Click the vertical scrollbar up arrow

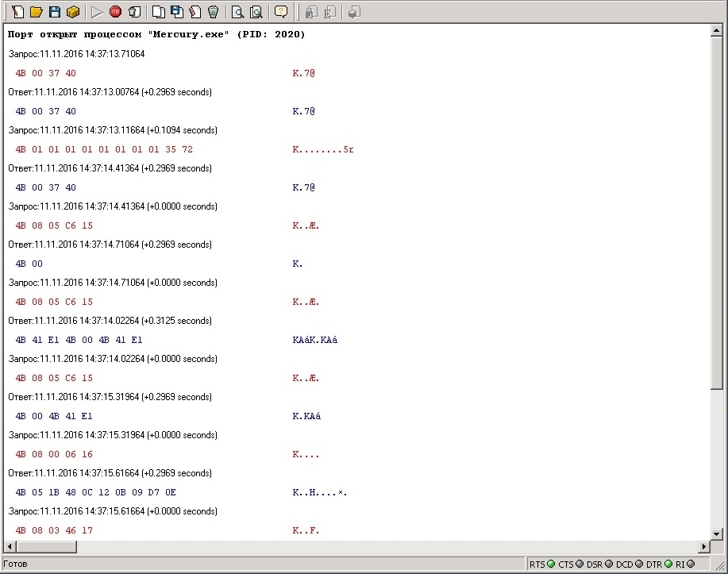point(716,31)
